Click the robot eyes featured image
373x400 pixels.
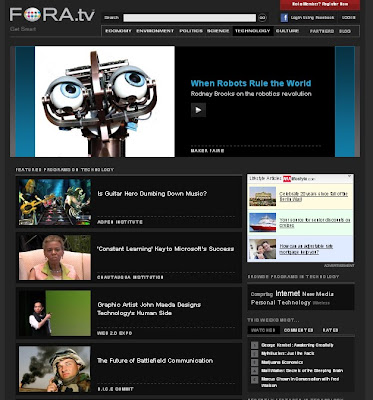[105, 101]
